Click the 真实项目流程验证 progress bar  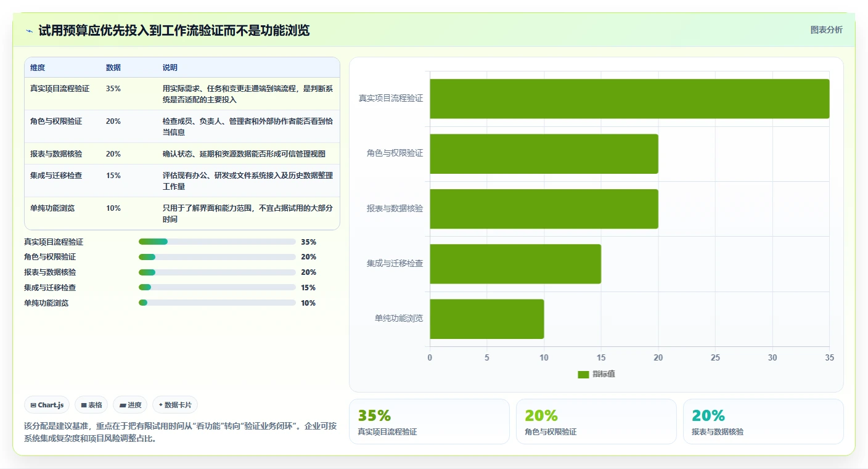click(x=217, y=242)
